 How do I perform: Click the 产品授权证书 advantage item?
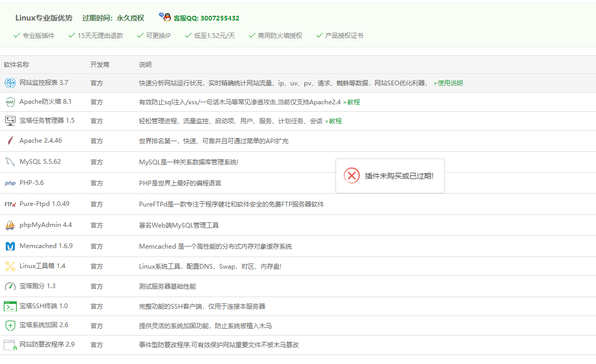tap(340, 36)
